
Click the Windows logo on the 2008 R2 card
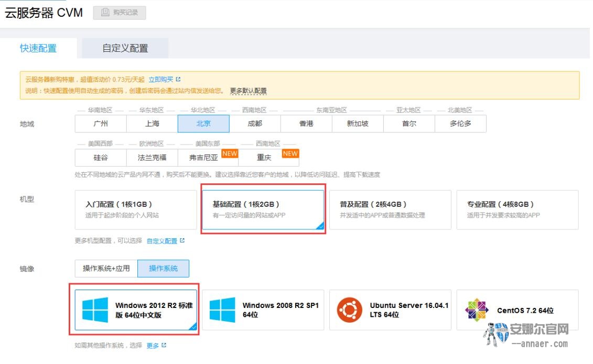pos(222,310)
